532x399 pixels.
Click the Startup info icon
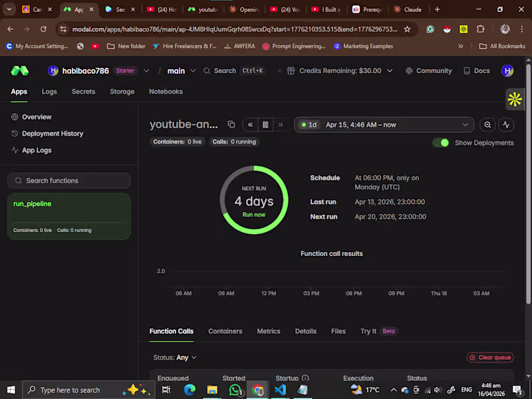click(x=305, y=378)
